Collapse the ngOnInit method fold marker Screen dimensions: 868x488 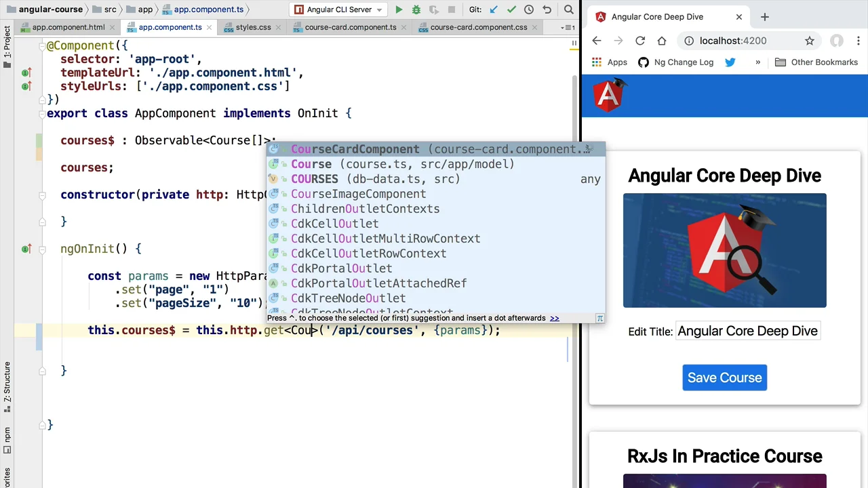(42, 249)
